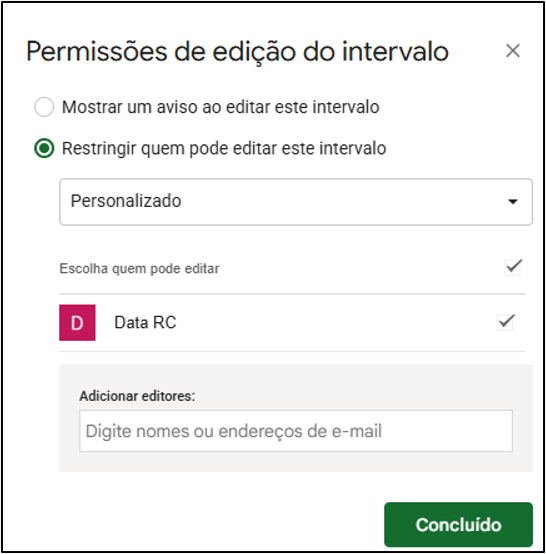Viewport: 546px width, 554px height.
Task: Uncheck the Data RC editor checkbox
Action: click(506, 322)
